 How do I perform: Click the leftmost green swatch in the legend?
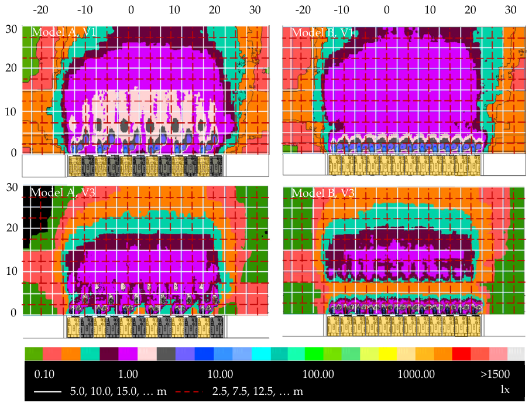[33, 354]
